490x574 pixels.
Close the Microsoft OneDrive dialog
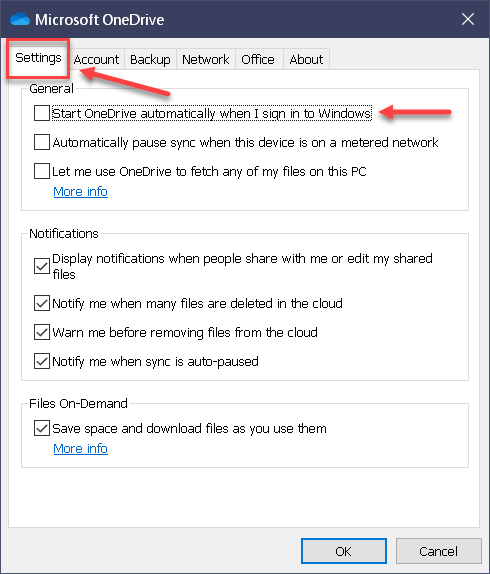coord(468,19)
